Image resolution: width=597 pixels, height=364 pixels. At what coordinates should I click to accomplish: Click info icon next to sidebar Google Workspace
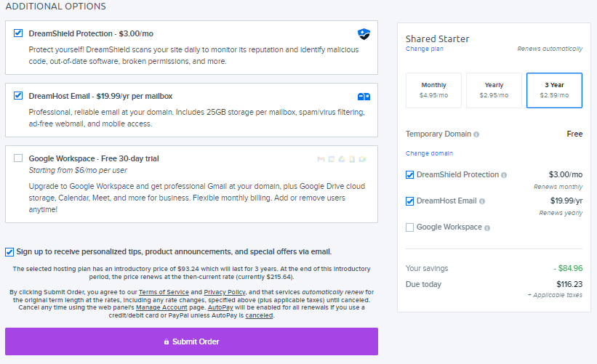point(487,227)
